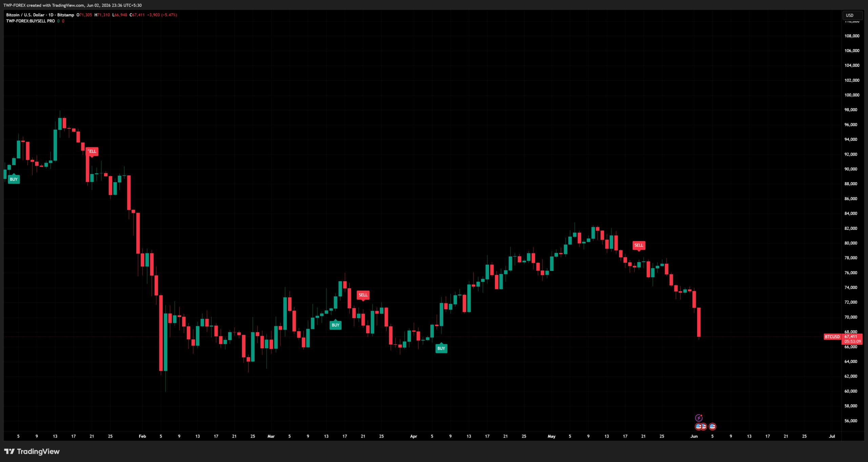Viewport: 868px width, 462px height.
Task: Click the Jul label on the time axis
Action: click(x=832, y=436)
